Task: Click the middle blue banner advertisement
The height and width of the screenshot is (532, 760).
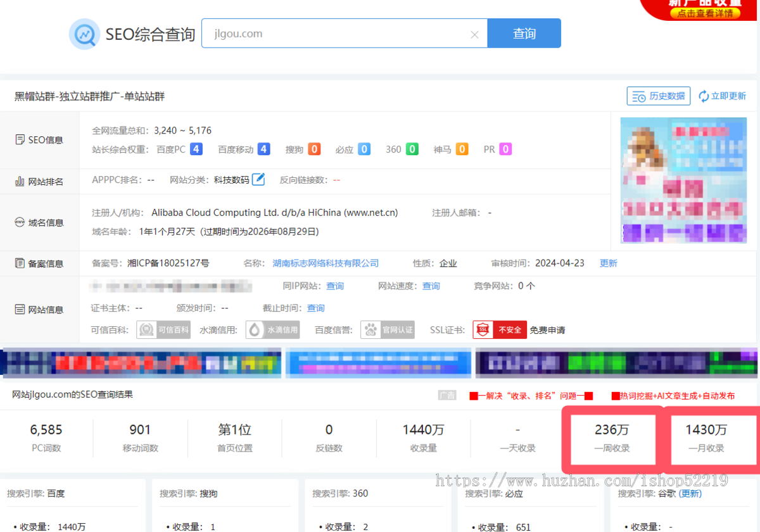Action: pos(379,363)
